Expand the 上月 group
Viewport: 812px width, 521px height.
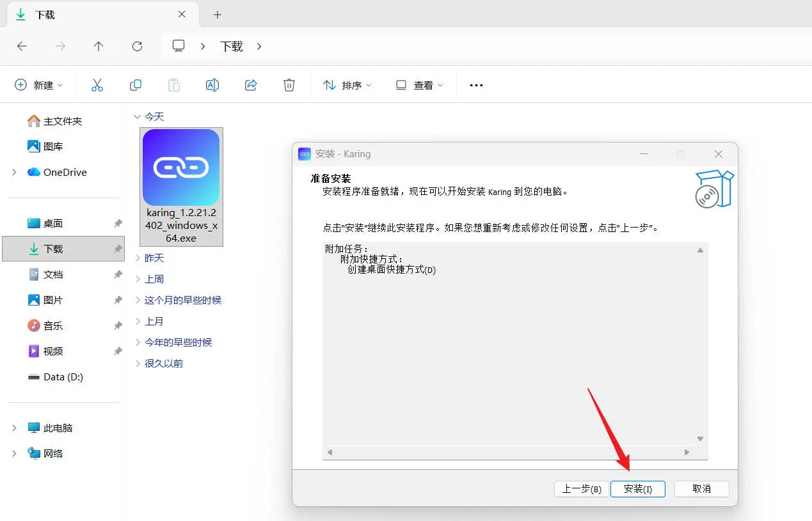(138, 321)
